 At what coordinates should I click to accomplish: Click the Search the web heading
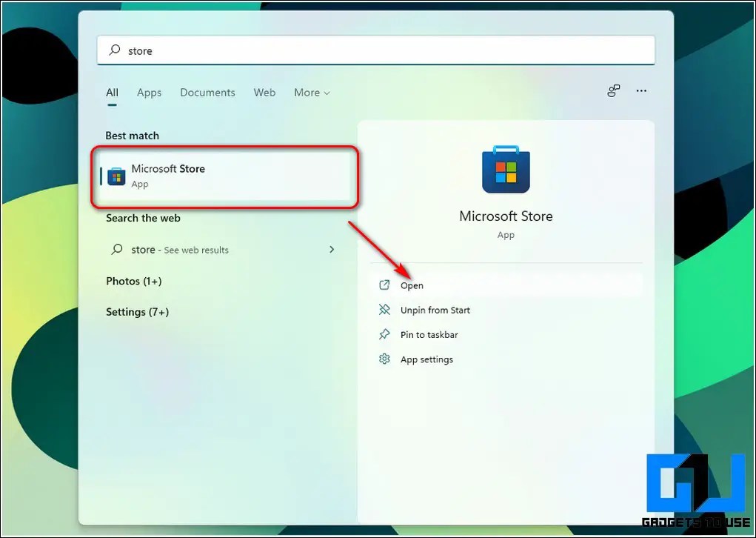[143, 218]
